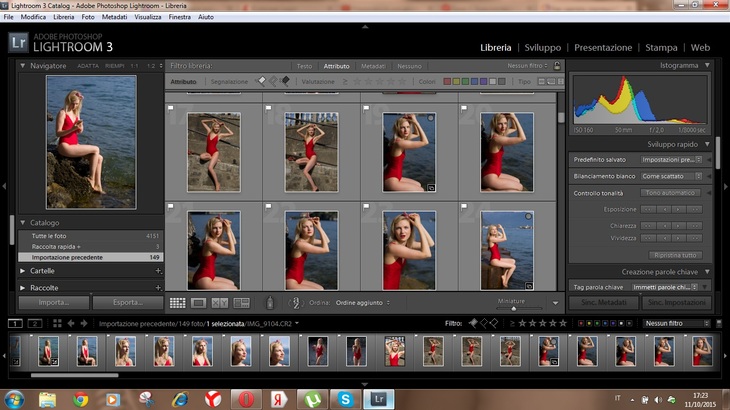Add new folder with Cartelle plus icon
Screen dimensions: 730x410
click(158, 270)
